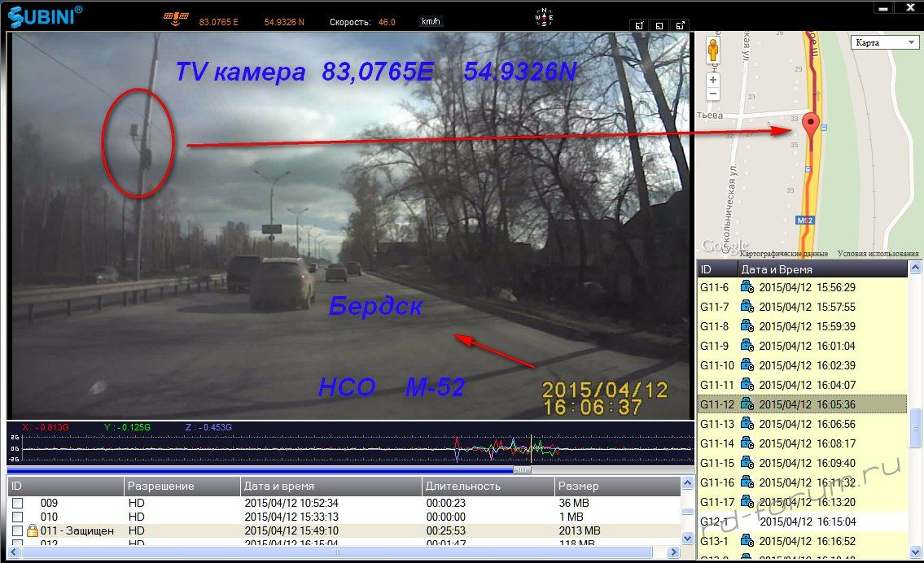The height and width of the screenshot is (563, 924).
Task: Click the GPS file icon for G11-13
Action: click(x=747, y=424)
